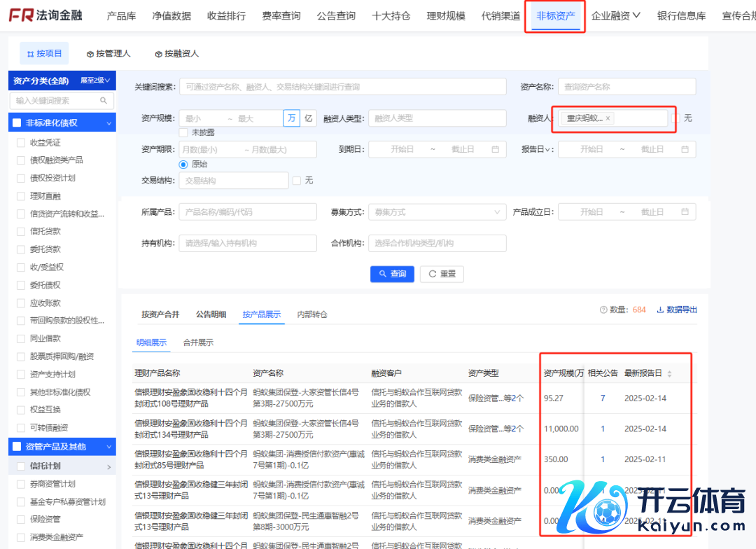Open calendar icon for 报告日 date range
This screenshot has height=549, width=756.
tap(685, 149)
